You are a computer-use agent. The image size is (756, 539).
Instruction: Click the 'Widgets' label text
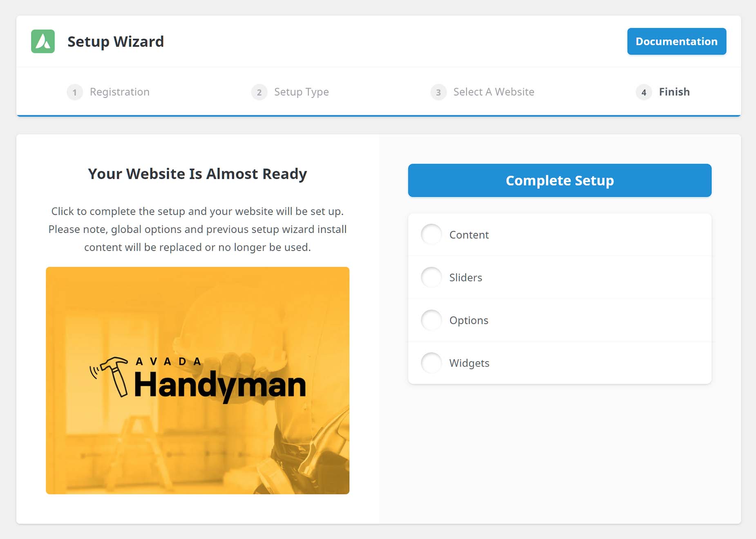[469, 363]
